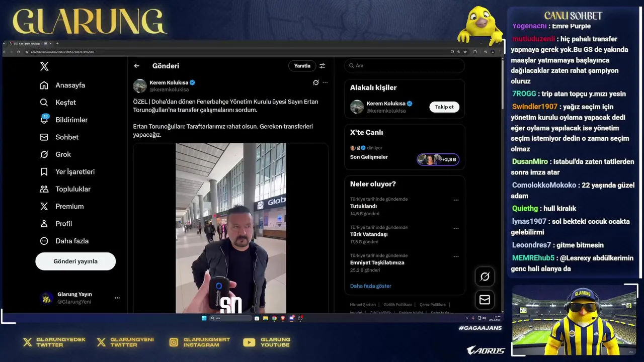This screenshot has height=362, width=644.
Task: Select Anasayfa menu label
Action: tap(70, 85)
